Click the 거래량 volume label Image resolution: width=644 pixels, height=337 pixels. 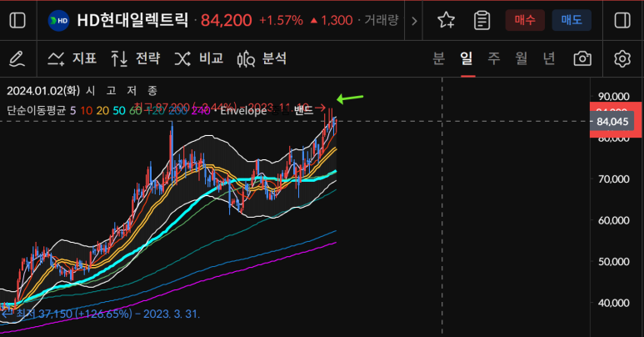(x=381, y=20)
